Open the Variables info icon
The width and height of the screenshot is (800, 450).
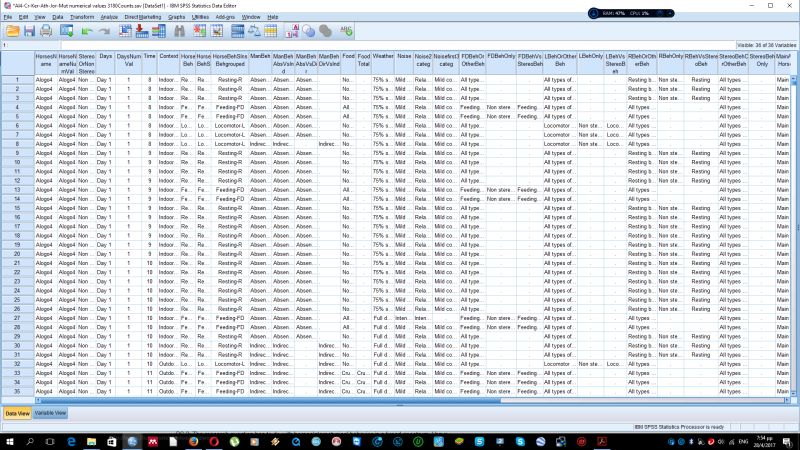coord(159,31)
